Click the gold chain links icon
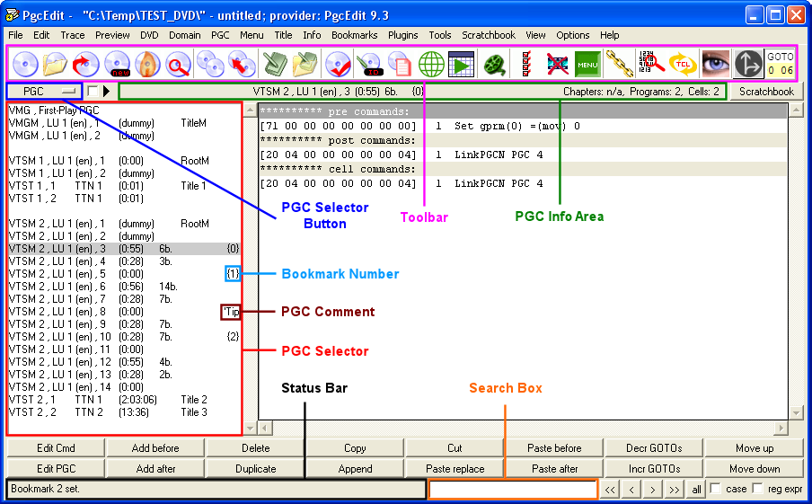Viewport: 812px width, 504px height. [620, 64]
